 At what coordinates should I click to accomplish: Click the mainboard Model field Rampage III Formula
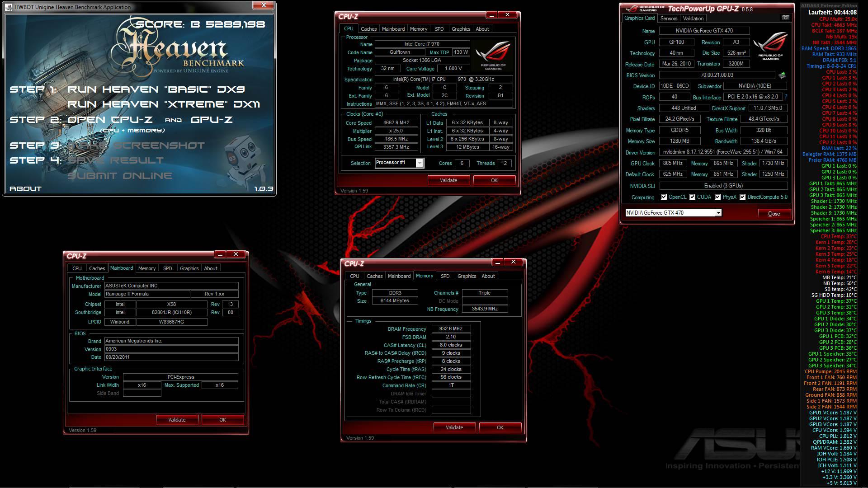click(x=147, y=294)
